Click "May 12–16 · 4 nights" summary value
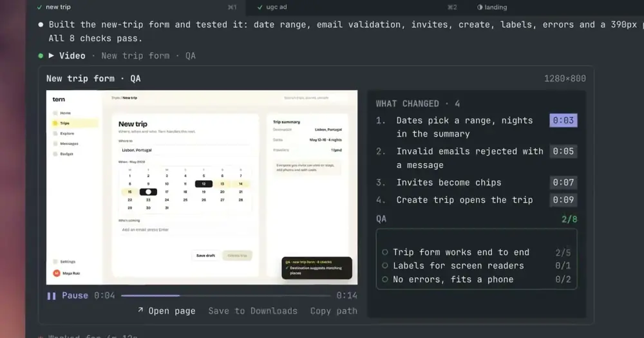 pyautogui.click(x=326, y=140)
